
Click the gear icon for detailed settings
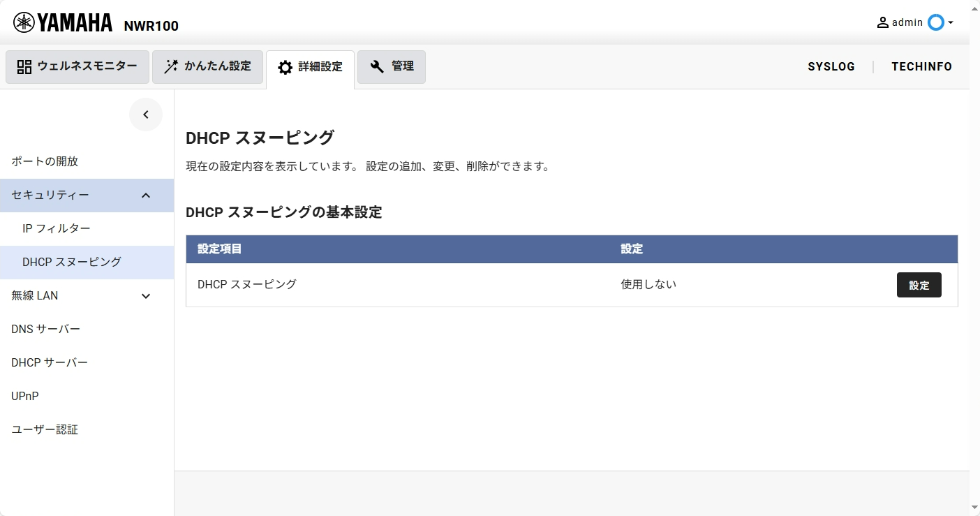285,68
